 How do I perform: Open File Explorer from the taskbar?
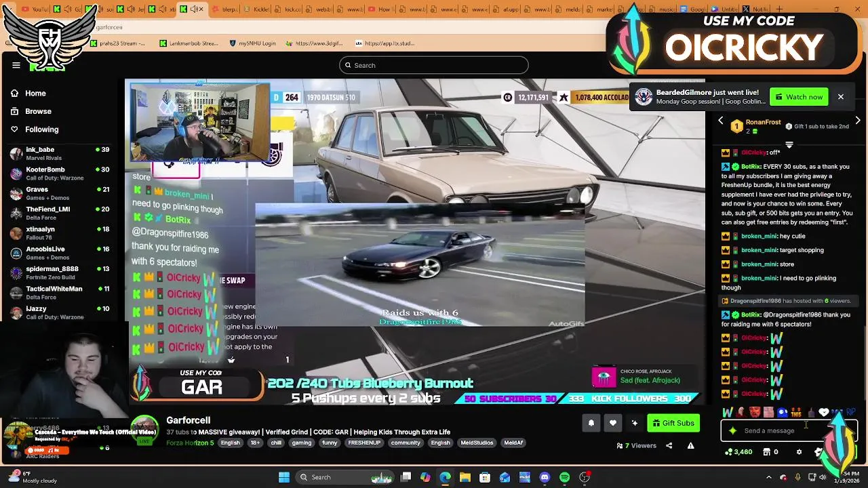point(465,477)
